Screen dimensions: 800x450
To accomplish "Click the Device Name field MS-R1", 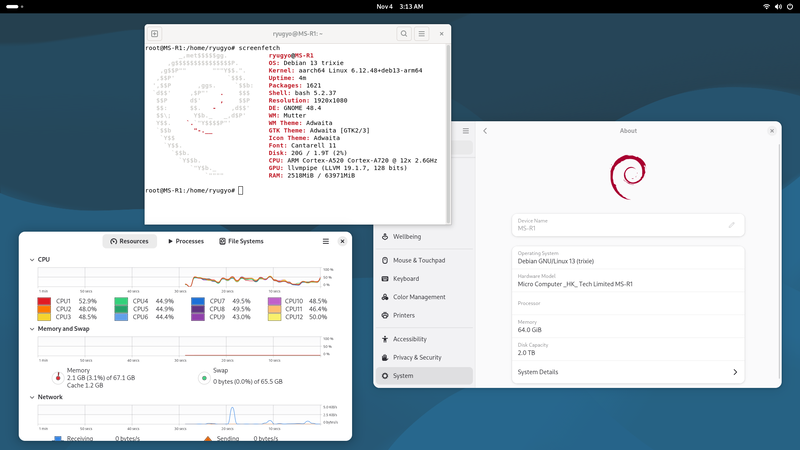I will tap(628, 225).
